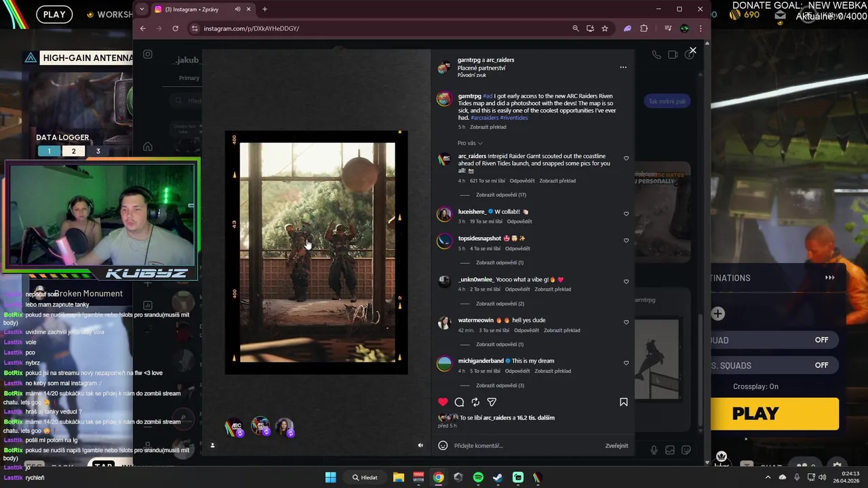
Task: Open the emoji picker in comment box
Action: pyautogui.click(x=443, y=445)
